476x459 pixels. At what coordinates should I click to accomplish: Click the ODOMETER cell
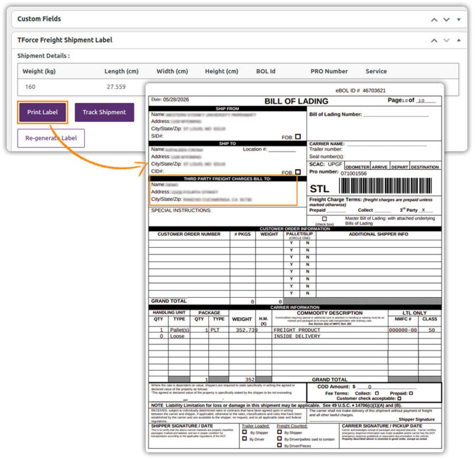tap(357, 167)
